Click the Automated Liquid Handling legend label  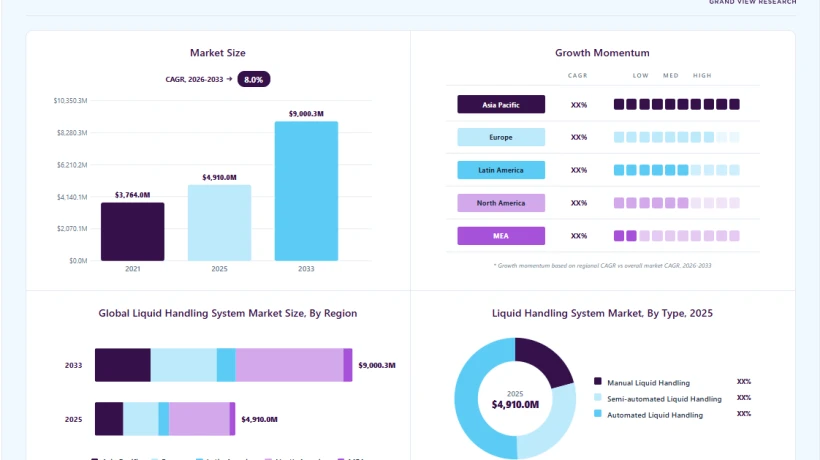[x=655, y=415]
